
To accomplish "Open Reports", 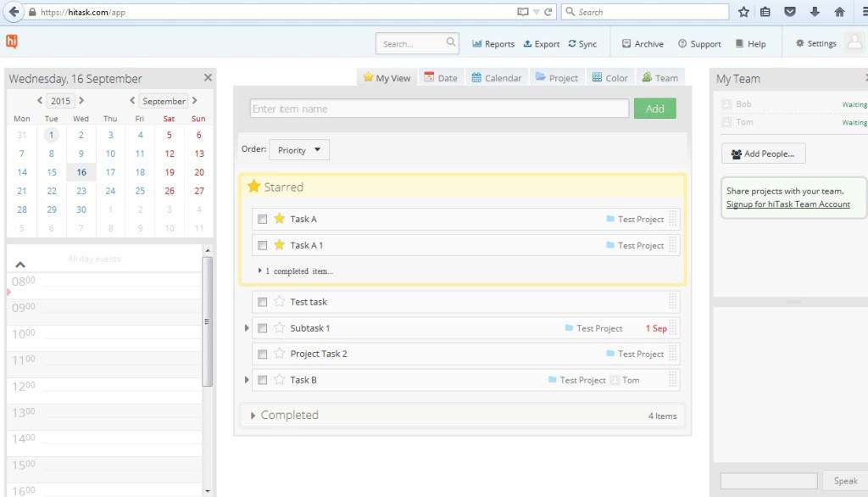I will [493, 44].
